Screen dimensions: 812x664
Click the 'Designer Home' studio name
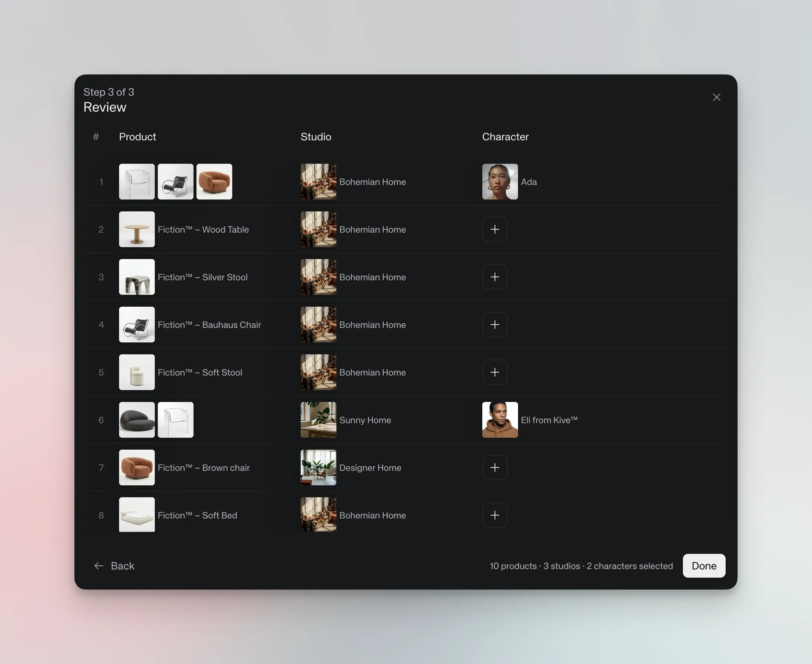[x=370, y=467]
